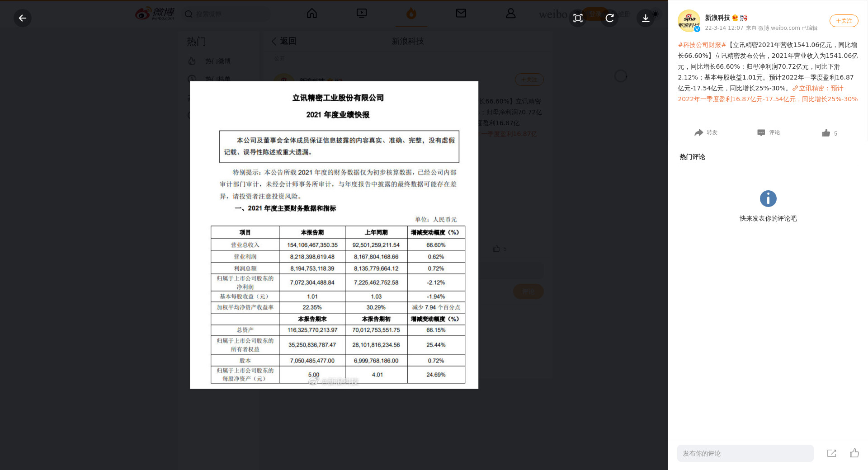Image resolution: width=868 pixels, height=470 pixels.
Task: Open the user profile icon in navigation
Action: (511, 14)
